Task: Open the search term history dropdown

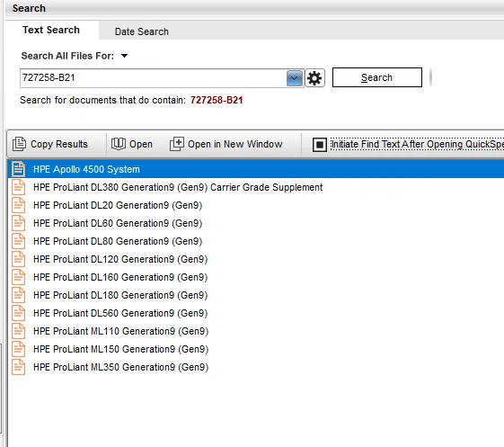Action: pyautogui.click(x=295, y=78)
